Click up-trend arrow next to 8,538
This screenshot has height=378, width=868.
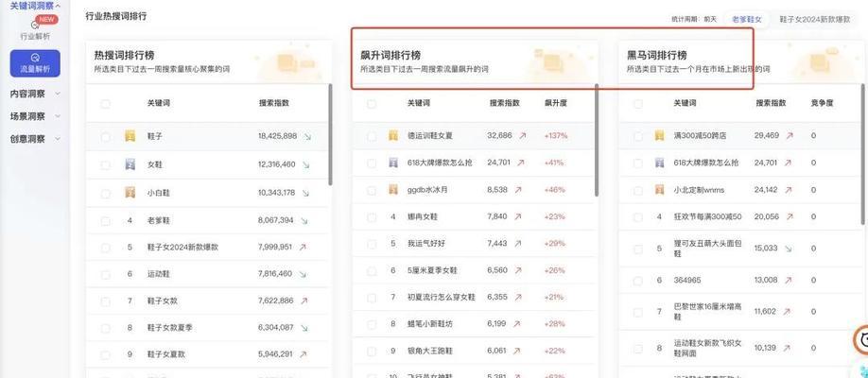coord(517,190)
